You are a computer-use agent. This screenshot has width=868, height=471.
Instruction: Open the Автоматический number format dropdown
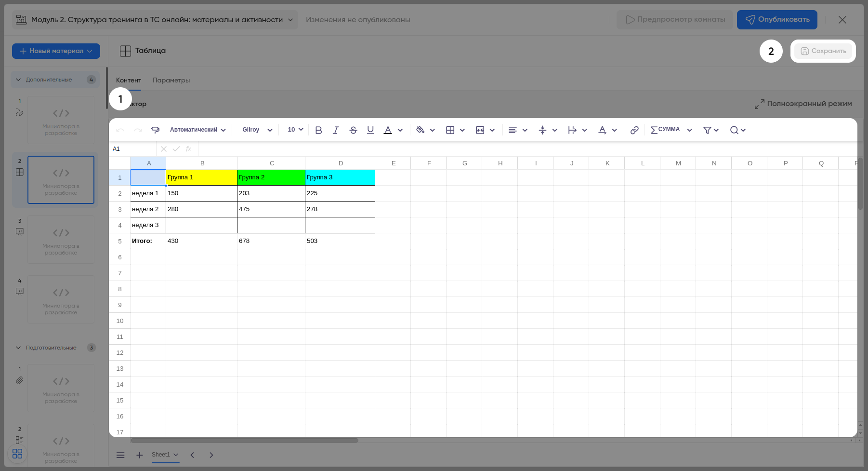[197, 130]
